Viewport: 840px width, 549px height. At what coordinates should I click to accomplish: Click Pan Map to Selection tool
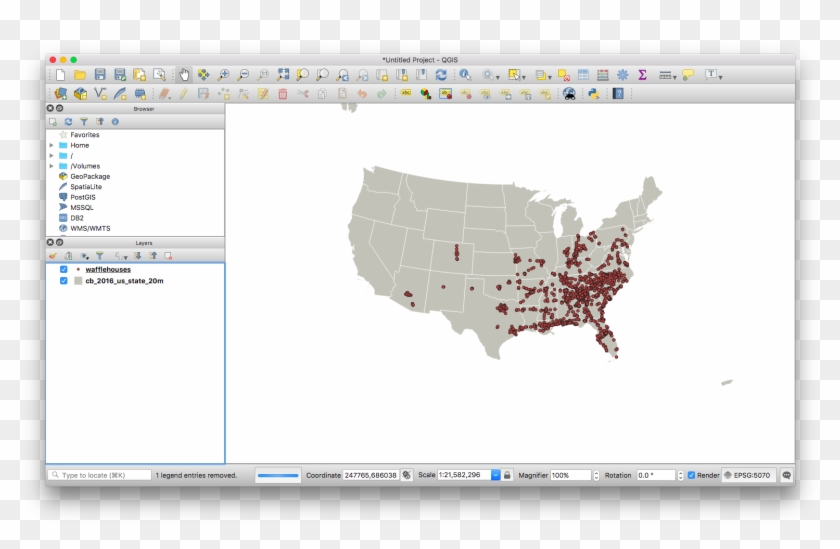click(x=204, y=75)
